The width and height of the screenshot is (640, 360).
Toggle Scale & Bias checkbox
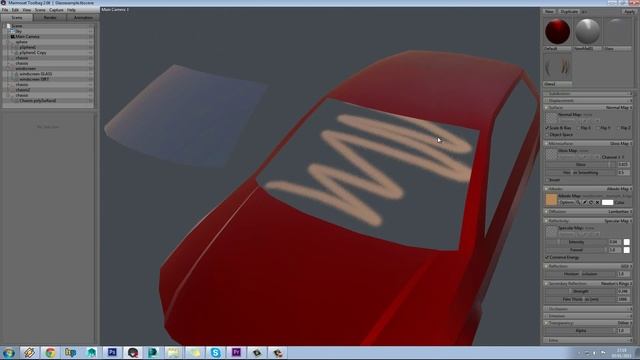click(x=547, y=128)
